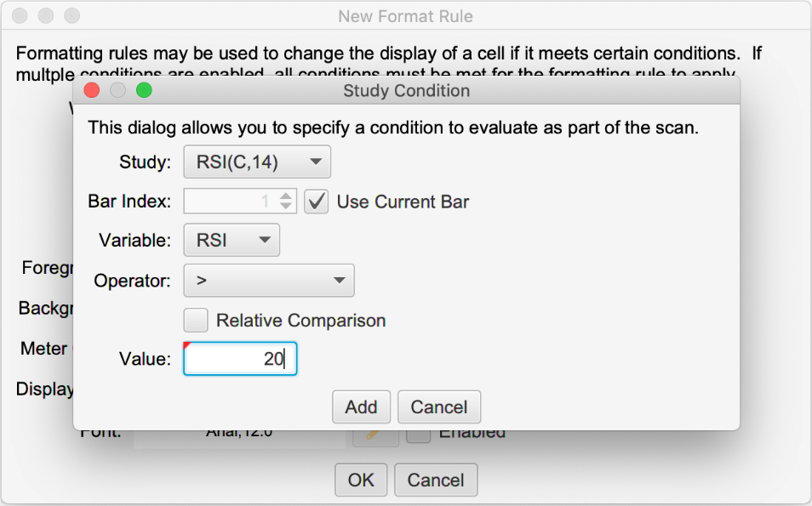Image resolution: width=812 pixels, height=506 pixels.
Task: Increment Bar Index with the up arrow
Action: [x=286, y=196]
